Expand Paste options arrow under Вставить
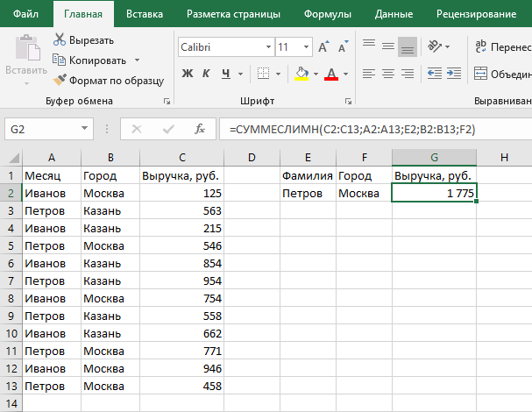Viewport: 532px width, 412px height. click(x=27, y=83)
